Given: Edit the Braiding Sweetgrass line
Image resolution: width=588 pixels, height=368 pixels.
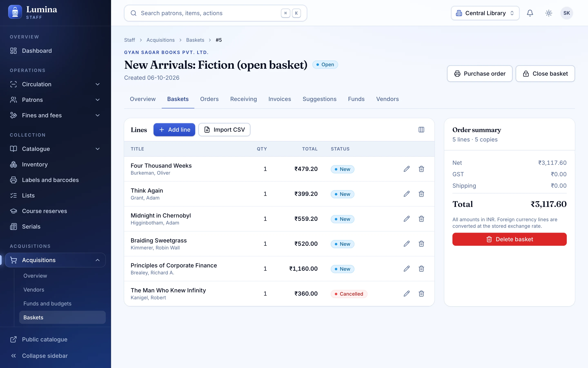Looking at the screenshot, I should [407, 244].
